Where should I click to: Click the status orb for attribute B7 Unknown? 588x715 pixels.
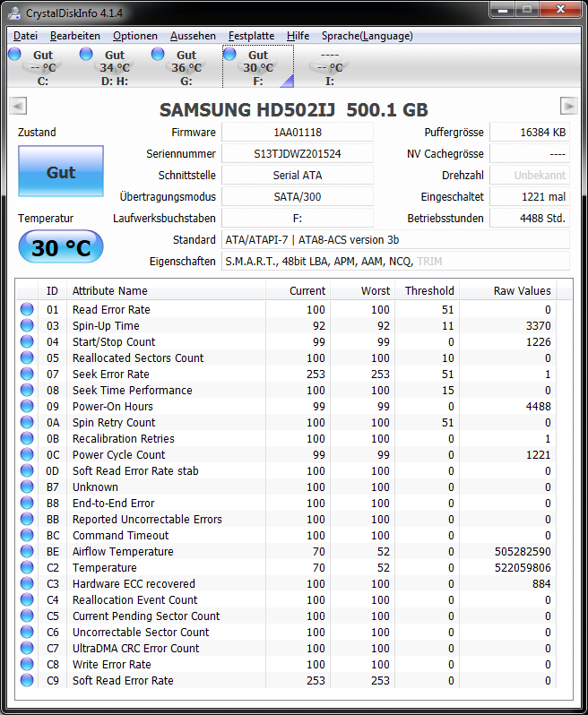tap(27, 487)
